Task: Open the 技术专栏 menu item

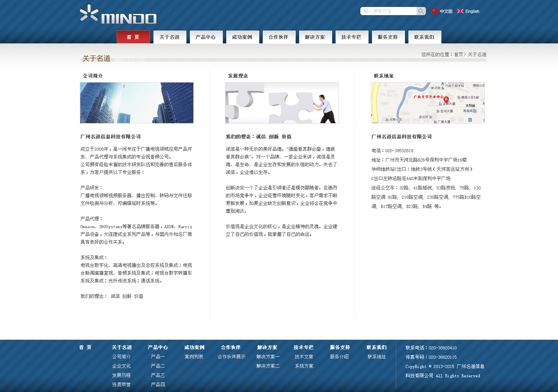Action: [x=352, y=37]
